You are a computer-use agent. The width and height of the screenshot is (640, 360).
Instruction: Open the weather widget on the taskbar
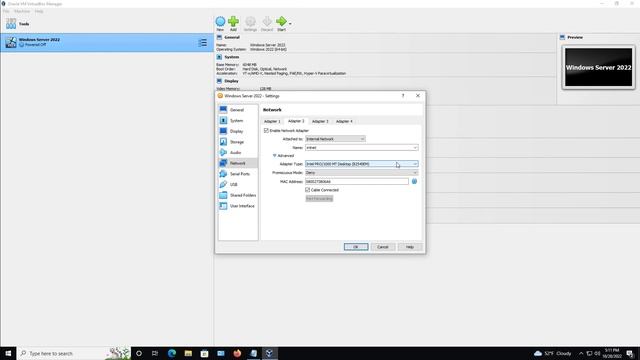click(x=553, y=353)
